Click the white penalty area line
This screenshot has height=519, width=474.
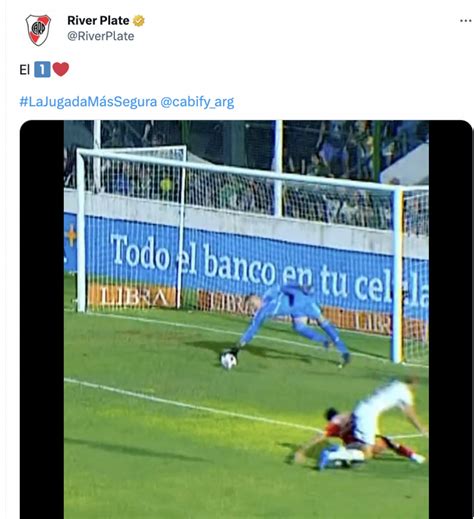(x=193, y=405)
